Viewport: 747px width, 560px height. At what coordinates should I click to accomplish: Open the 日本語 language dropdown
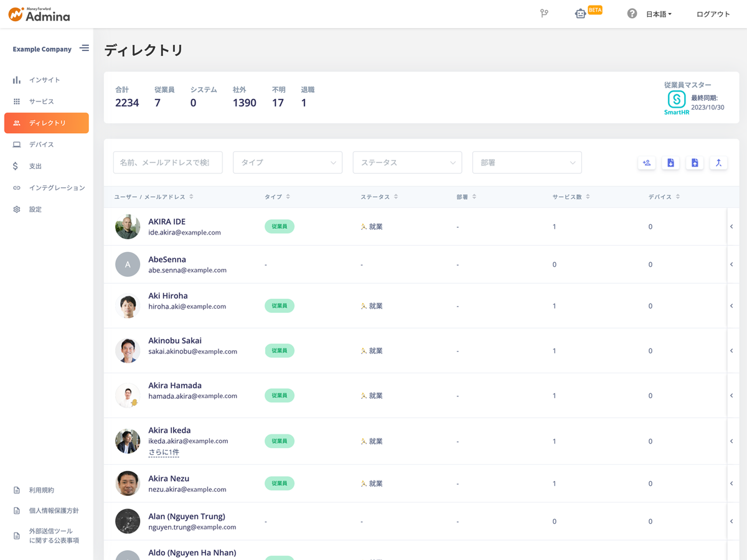click(x=659, y=14)
